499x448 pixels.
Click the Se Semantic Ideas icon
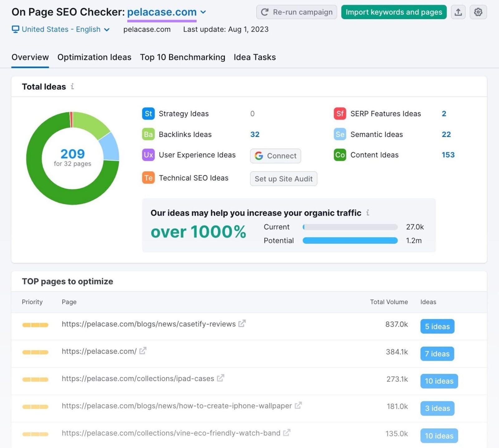340,134
